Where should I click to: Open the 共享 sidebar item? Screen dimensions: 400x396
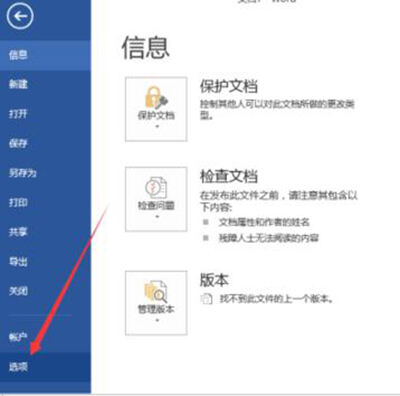click(x=45, y=232)
